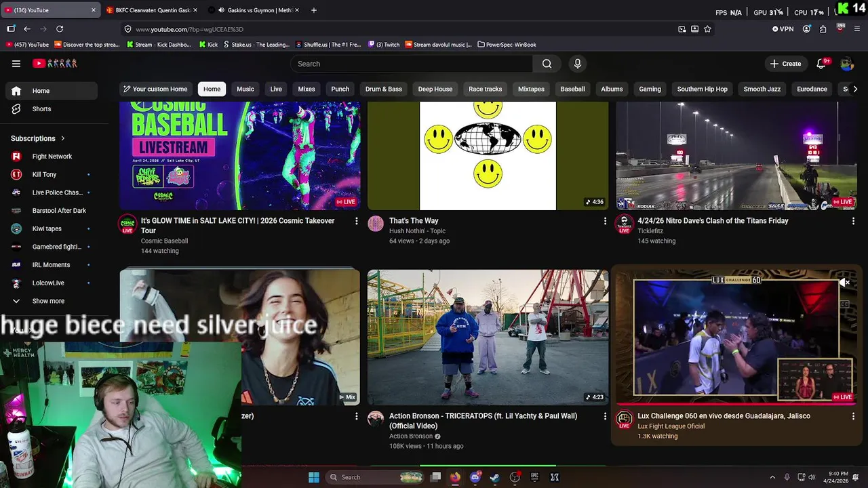This screenshot has width=868, height=488.
Task: Open the Action Bronson TRICERATOPS thumbnail
Action: 488,338
